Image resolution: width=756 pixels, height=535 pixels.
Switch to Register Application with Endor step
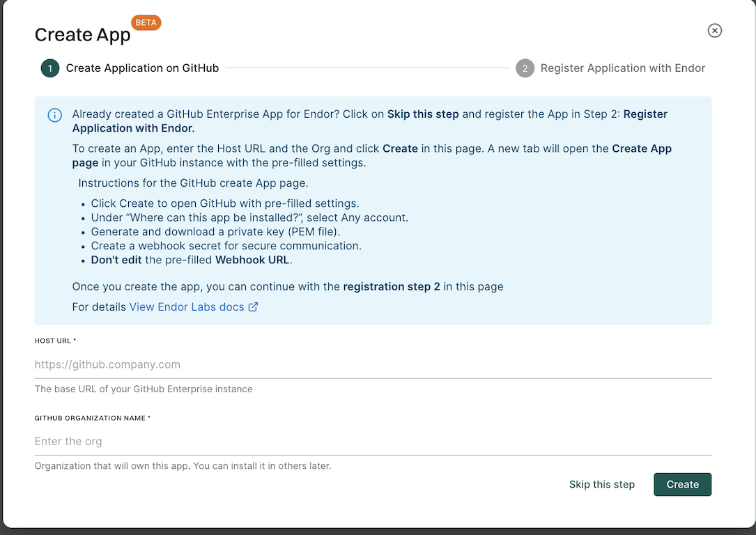(x=622, y=68)
